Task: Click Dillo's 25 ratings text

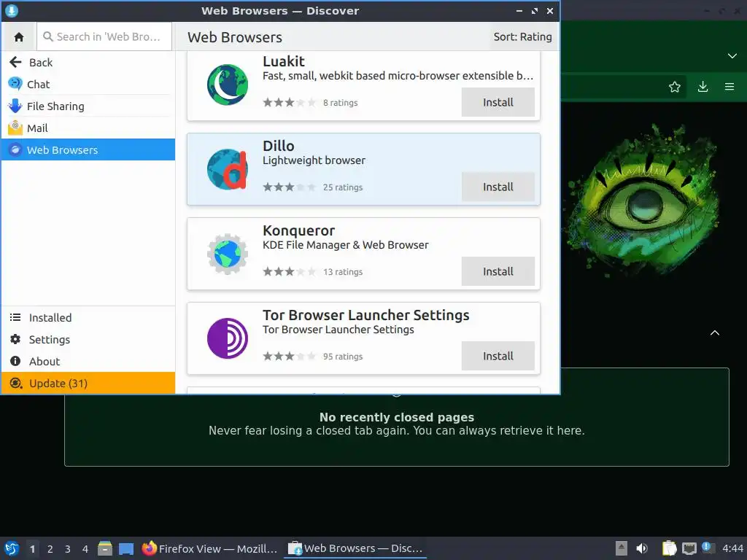Action: click(x=343, y=187)
